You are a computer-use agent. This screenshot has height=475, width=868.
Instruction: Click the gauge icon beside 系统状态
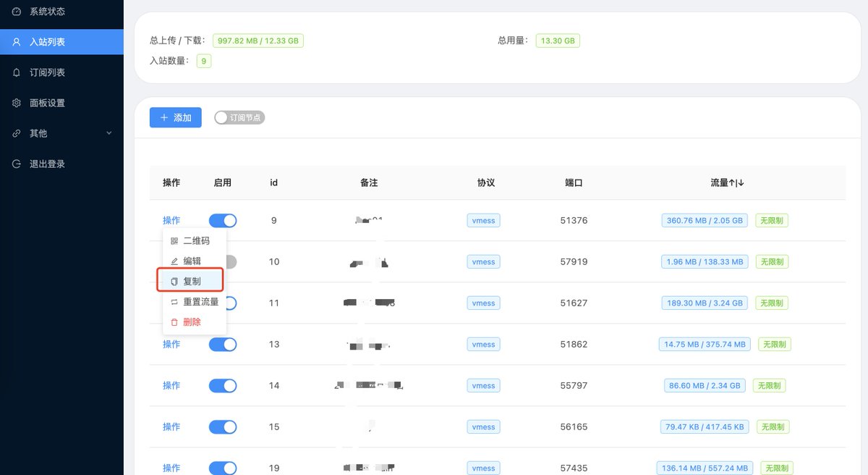click(17, 12)
